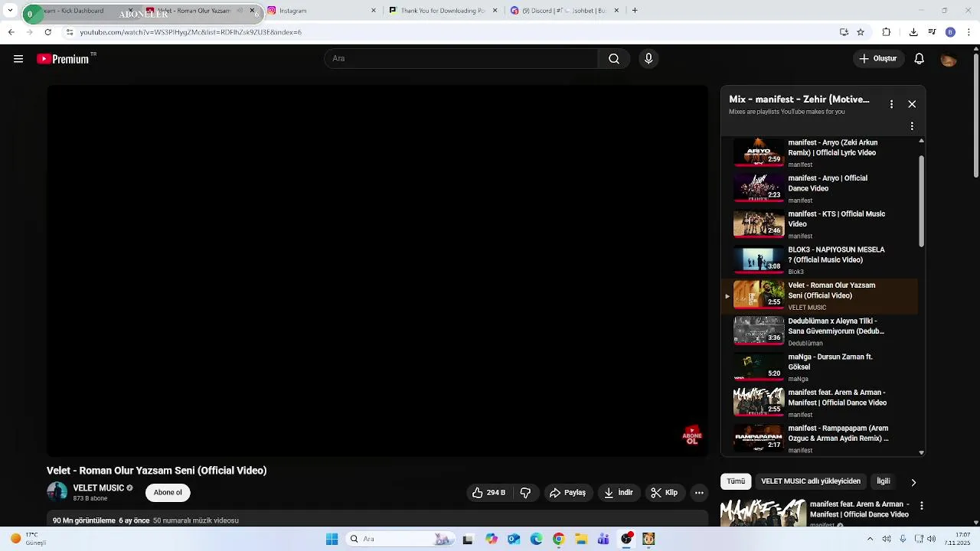
Task: Dislike the video with thumbs-down
Action: (x=525, y=493)
